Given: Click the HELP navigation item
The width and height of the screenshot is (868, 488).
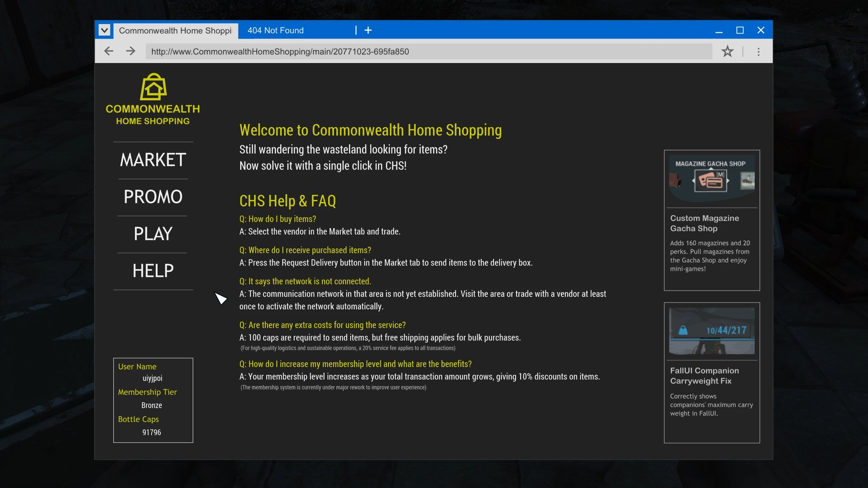Looking at the screenshot, I should [153, 271].
